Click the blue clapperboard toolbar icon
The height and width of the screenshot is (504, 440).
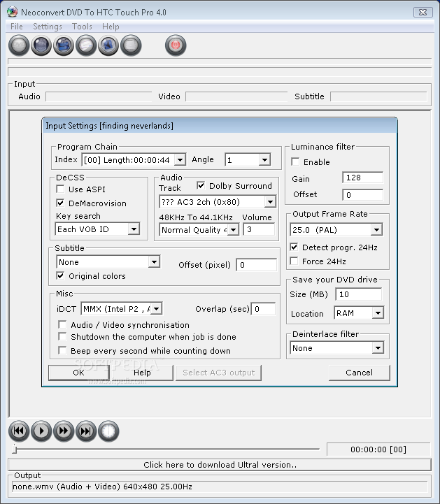point(64,45)
